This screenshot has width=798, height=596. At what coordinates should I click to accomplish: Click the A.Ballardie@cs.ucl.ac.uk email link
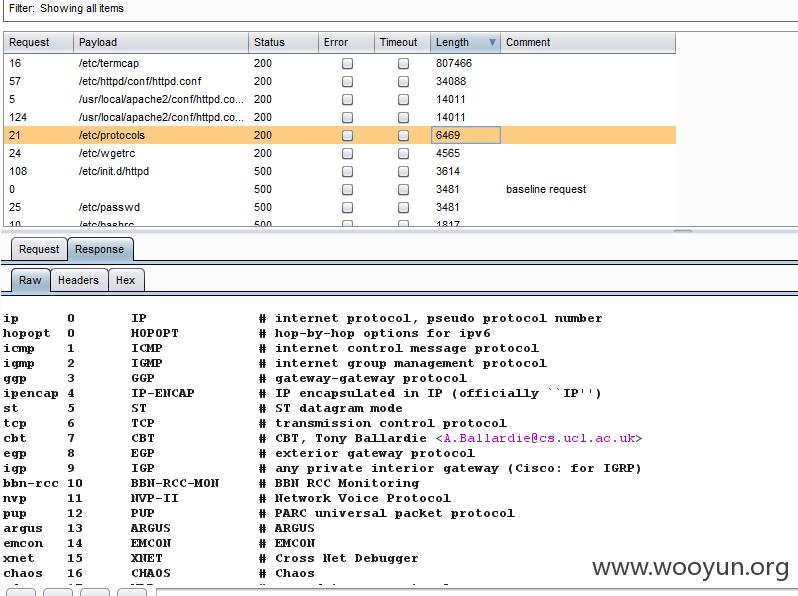[x=538, y=438]
